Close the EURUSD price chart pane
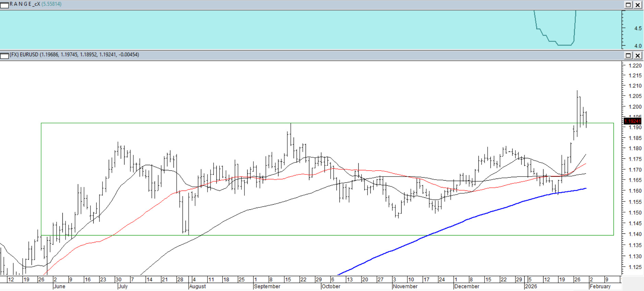 click(x=637, y=56)
